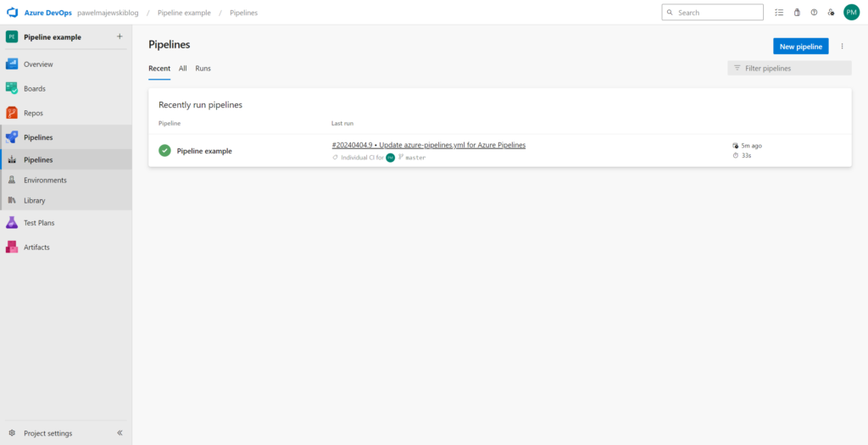Open the Overview hub icon

(12, 64)
